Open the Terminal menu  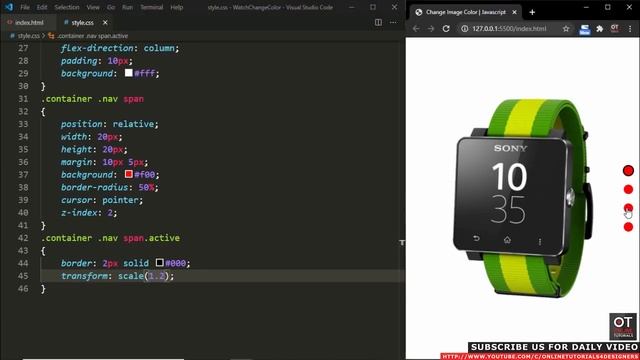click(x=151, y=7)
